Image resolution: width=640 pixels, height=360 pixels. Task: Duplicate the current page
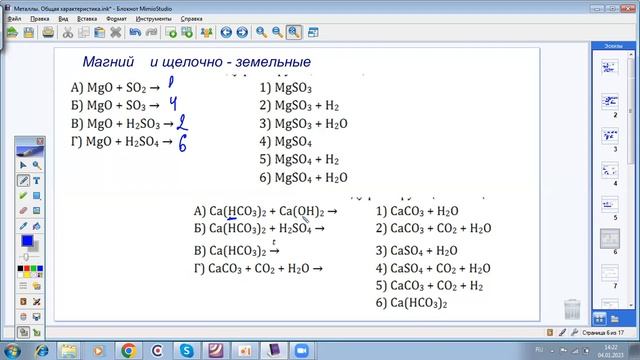click(x=187, y=32)
